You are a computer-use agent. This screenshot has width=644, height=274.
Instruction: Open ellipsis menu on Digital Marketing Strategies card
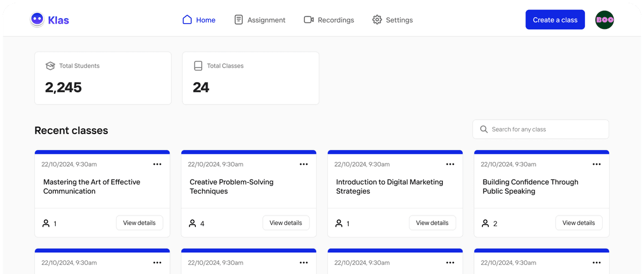(x=450, y=164)
